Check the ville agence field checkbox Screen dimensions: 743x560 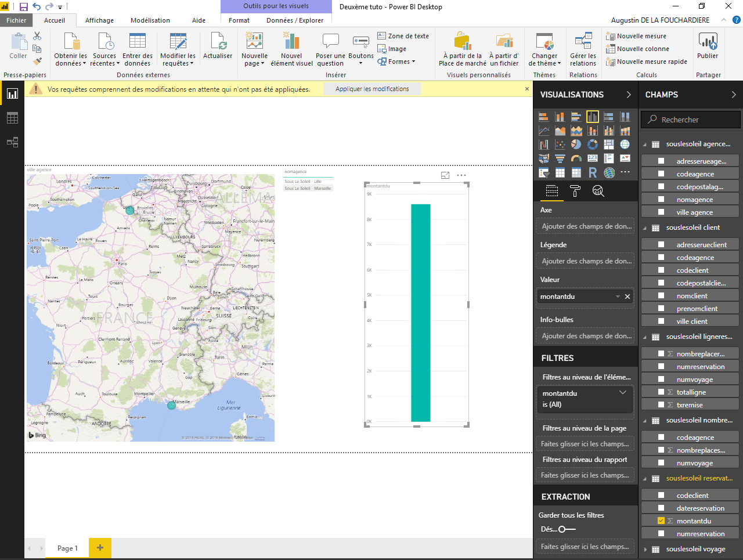661,212
